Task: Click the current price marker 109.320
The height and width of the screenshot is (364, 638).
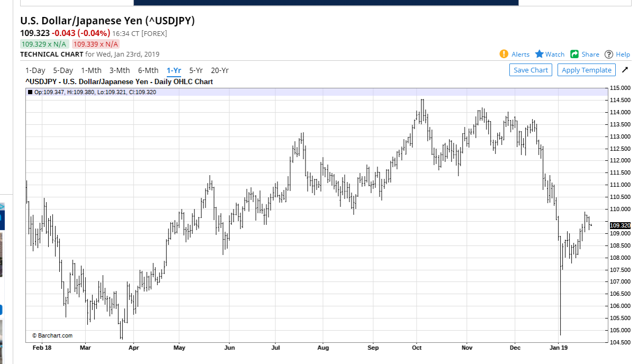Action: tap(620, 225)
